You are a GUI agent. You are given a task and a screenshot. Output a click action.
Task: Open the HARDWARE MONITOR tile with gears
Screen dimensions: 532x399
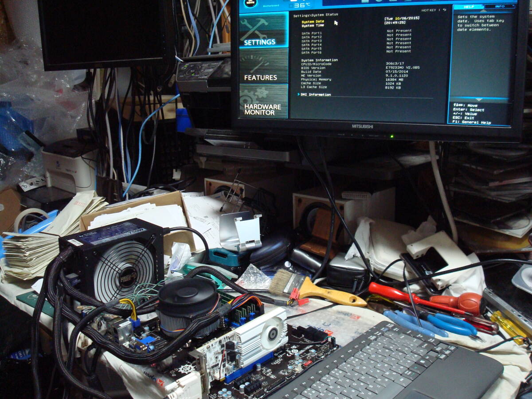pos(264,101)
